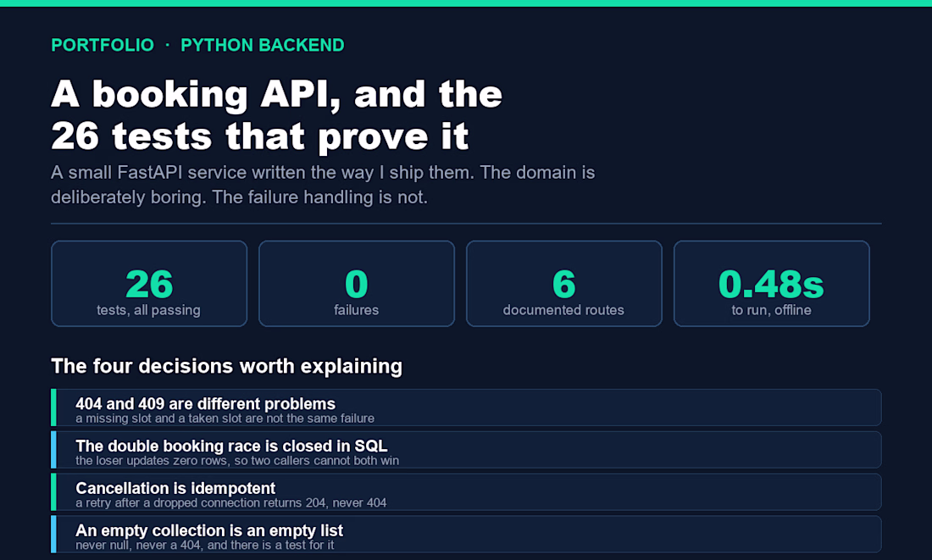The width and height of the screenshot is (932, 560).
Task: Click the "PORTFOLIO" label at the top
Action: point(103,45)
